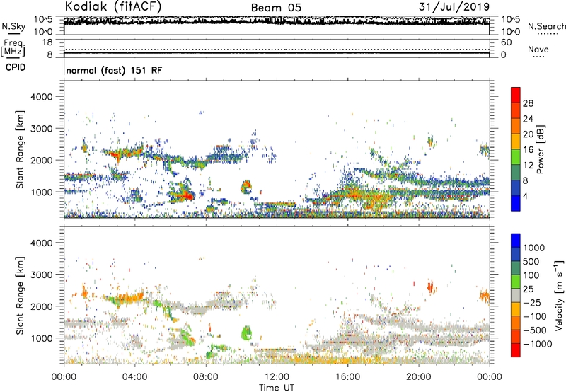Click the 'CPID' label
Viewport: 566px width, 392px height.
16,67
